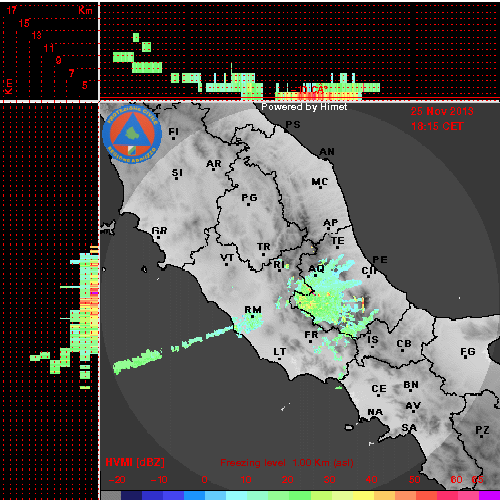Click the VT city label on map
The image size is (500, 500).
pos(227,258)
